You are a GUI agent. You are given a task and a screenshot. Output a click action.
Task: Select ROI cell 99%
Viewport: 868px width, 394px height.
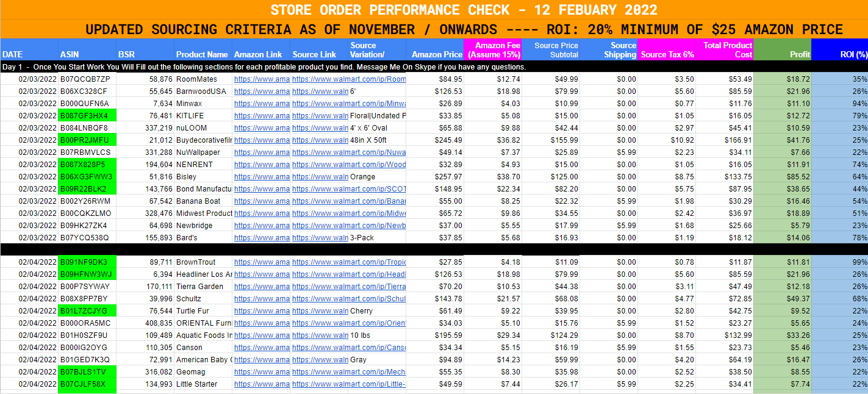point(840,262)
